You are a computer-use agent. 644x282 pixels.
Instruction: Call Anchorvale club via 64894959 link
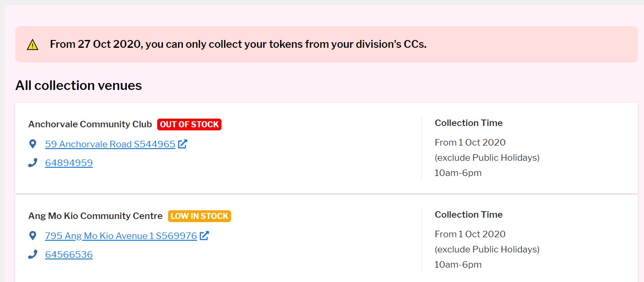pos(69,163)
